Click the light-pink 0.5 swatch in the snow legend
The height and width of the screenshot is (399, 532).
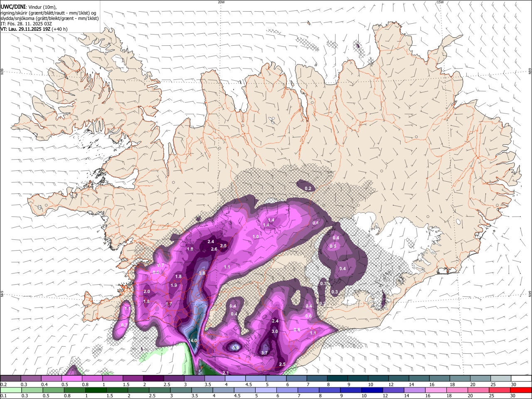72,379
